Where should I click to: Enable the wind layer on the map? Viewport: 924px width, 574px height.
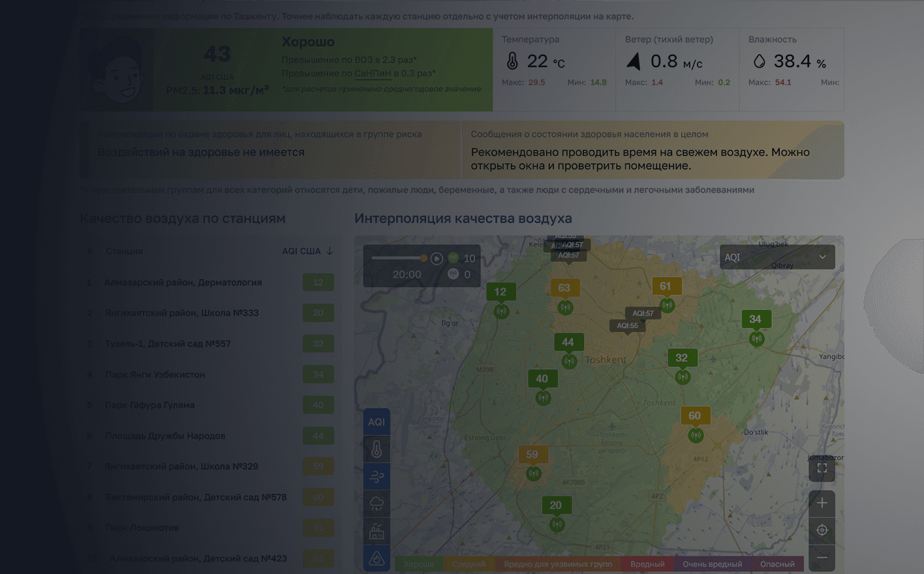pos(377,477)
